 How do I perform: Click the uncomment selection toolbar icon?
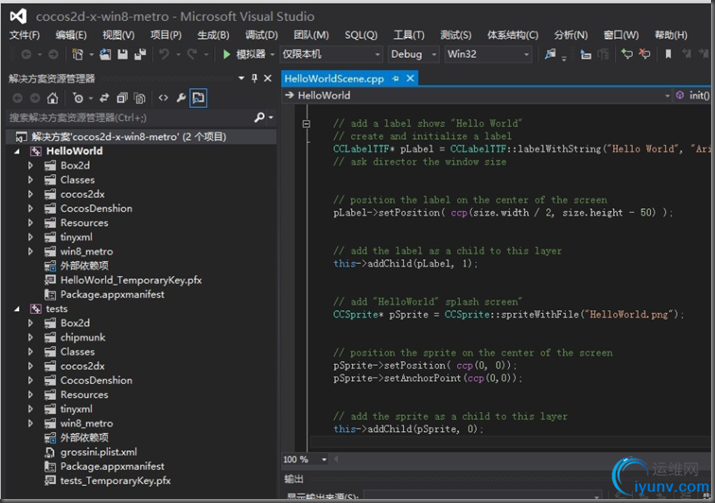tap(644, 54)
